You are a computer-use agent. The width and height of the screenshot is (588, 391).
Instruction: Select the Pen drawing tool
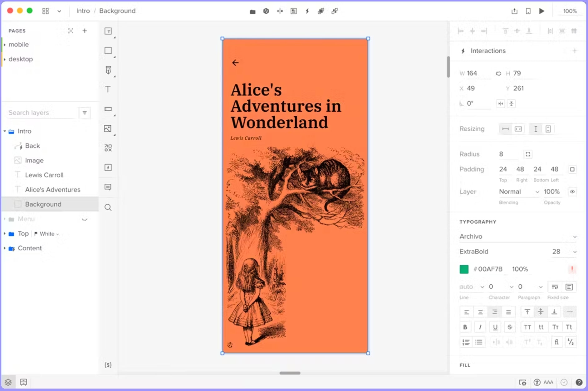[x=108, y=70]
